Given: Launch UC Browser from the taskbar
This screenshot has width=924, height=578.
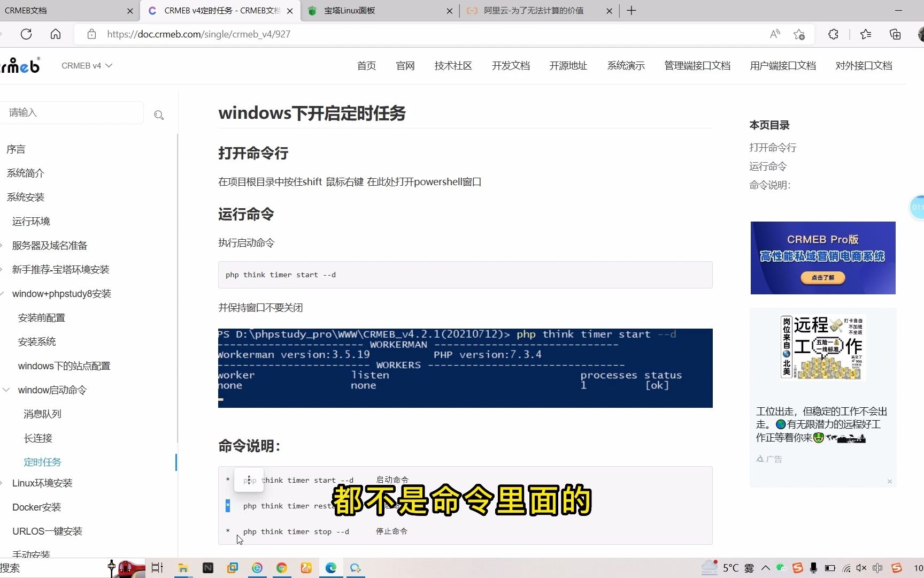Looking at the screenshot, I should [306, 568].
